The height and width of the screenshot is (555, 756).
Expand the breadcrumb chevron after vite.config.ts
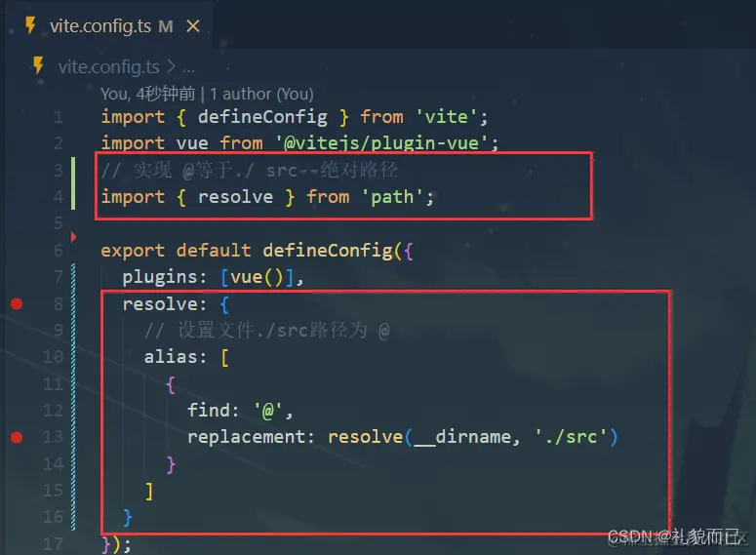[171, 66]
